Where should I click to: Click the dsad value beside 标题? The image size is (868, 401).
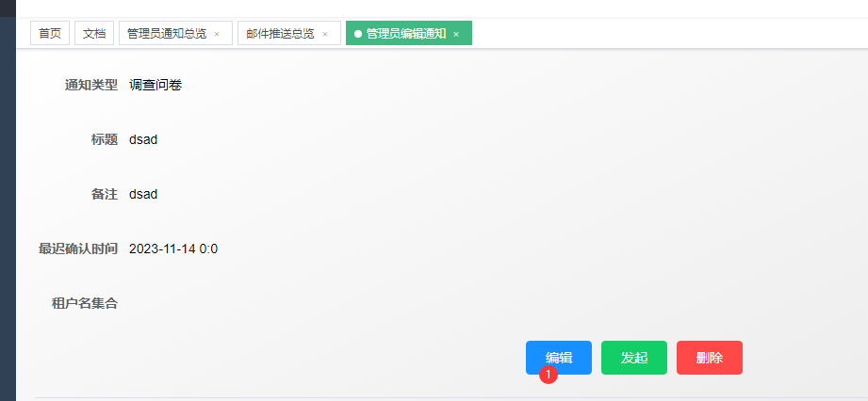point(143,139)
